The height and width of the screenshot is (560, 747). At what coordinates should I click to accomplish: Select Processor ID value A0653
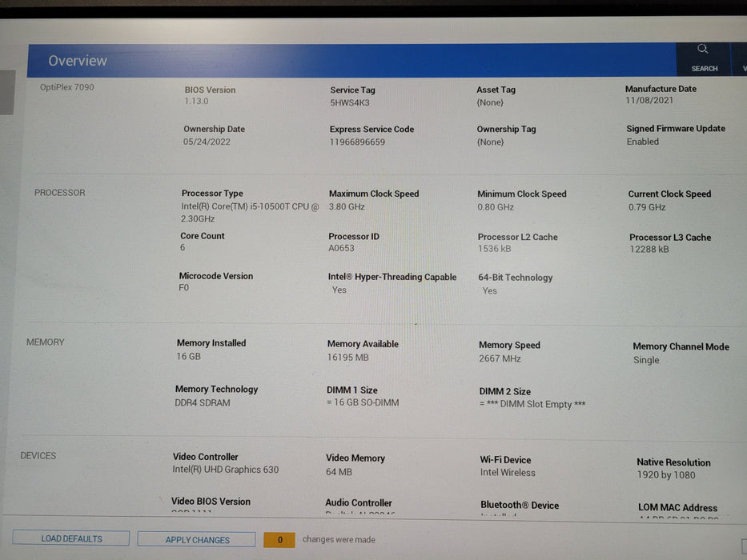[341, 248]
